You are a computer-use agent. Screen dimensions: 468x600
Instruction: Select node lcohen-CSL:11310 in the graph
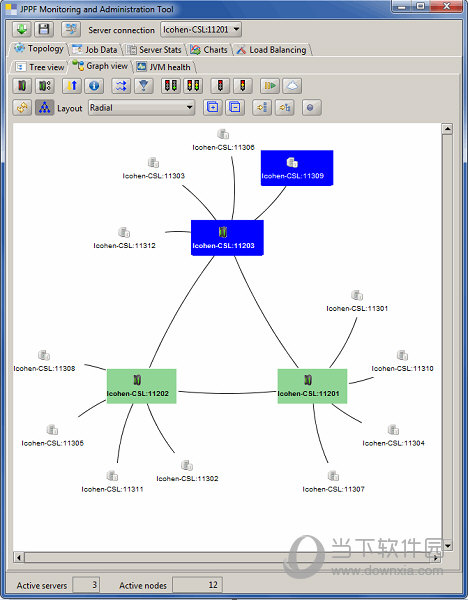402,361
